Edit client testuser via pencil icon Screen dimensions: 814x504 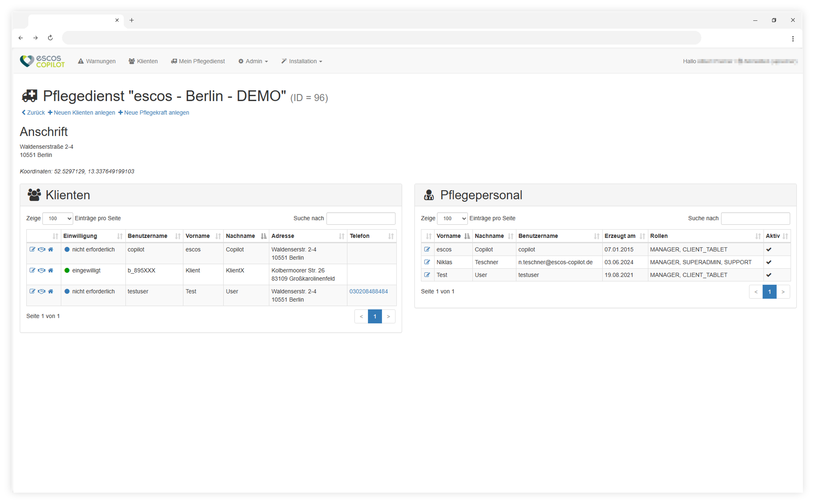[32, 291]
